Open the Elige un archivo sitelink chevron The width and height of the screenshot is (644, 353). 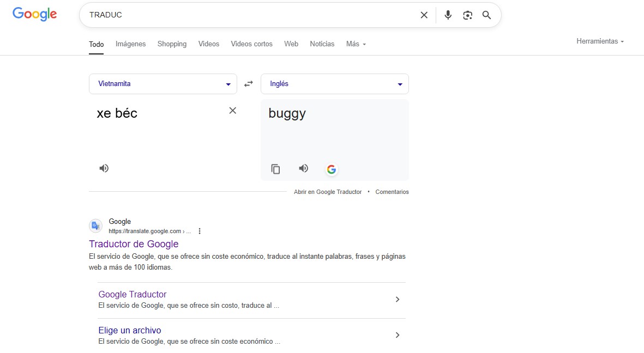397,335
